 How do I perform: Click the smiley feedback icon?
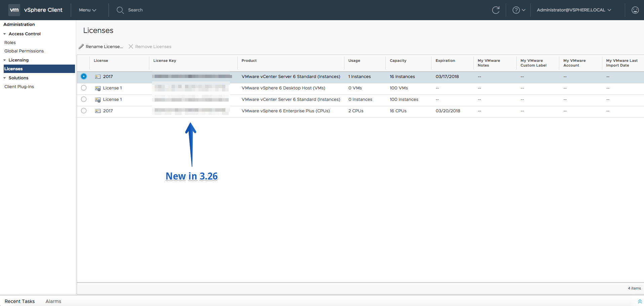pos(635,10)
